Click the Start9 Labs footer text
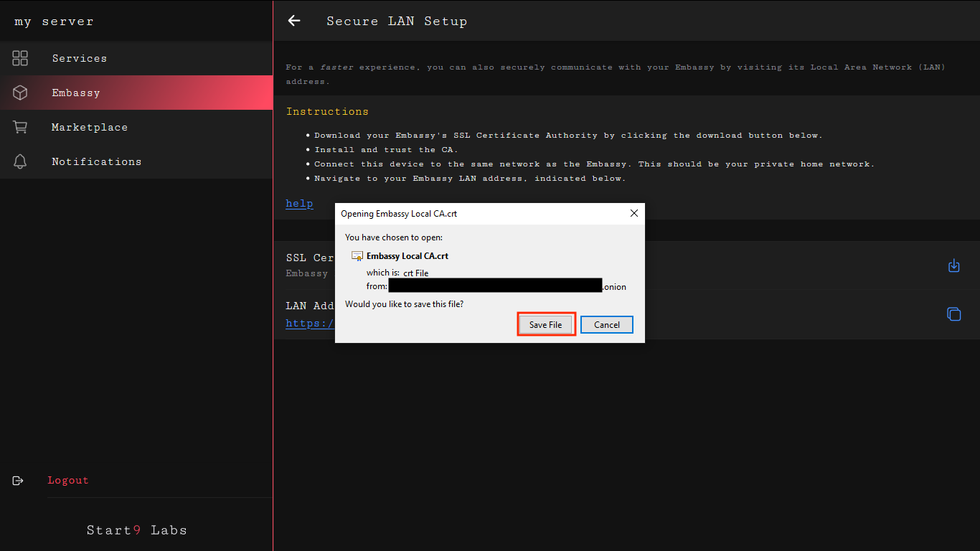This screenshot has height=551, width=980. click(136, 530)
